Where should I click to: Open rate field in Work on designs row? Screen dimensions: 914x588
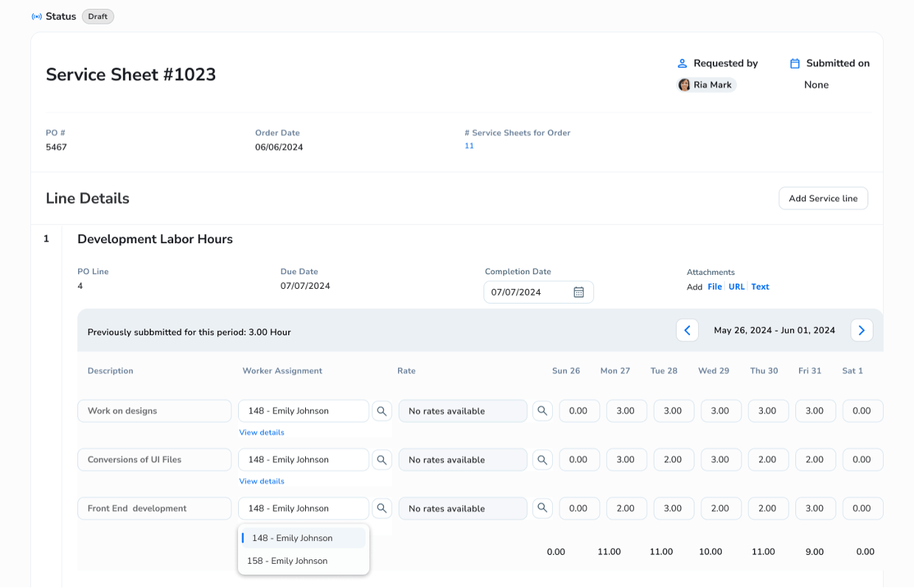coord(463,411)
